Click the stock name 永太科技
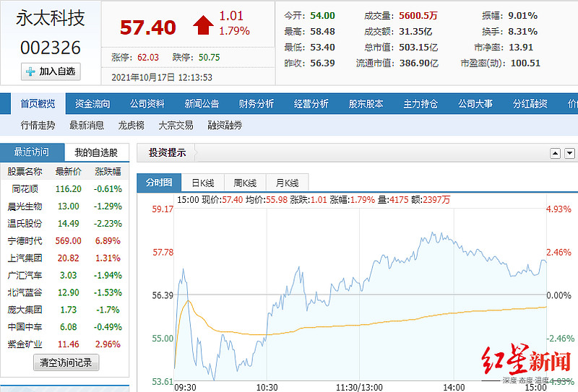The width and height of the screenshot is (578, 392). [x=51, y=18]
